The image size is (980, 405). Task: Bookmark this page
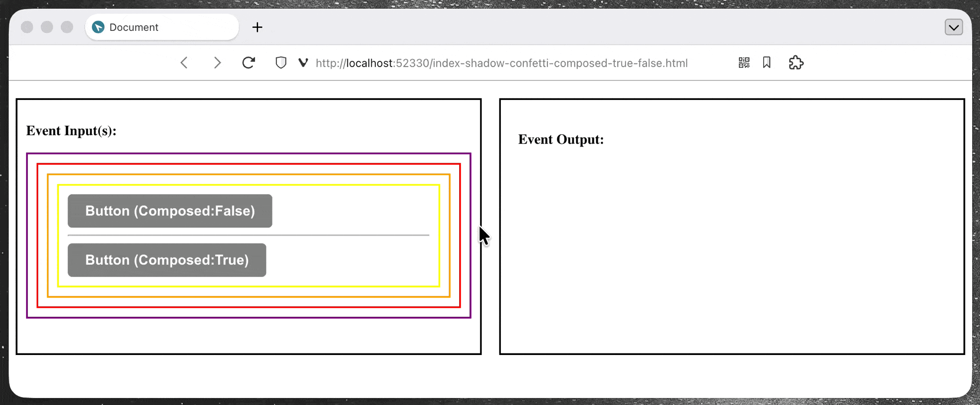(767, 63)
